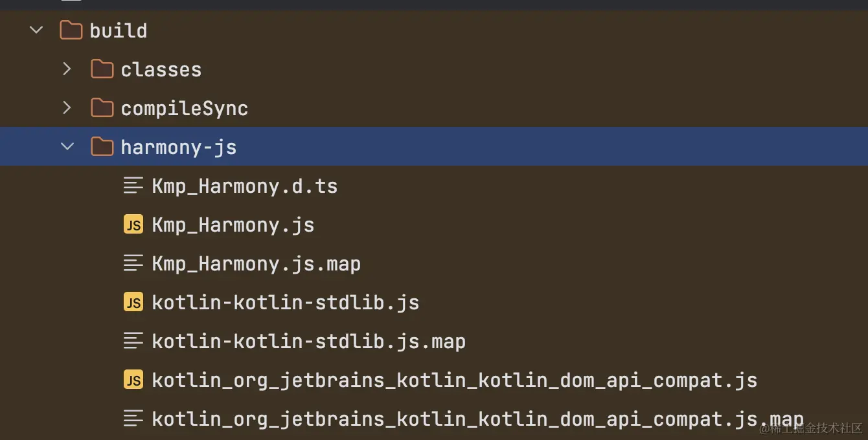Open the kotlin-kotlin-stdlib.js file
Screen dimensions: 868x440
[x=286, y=302]
